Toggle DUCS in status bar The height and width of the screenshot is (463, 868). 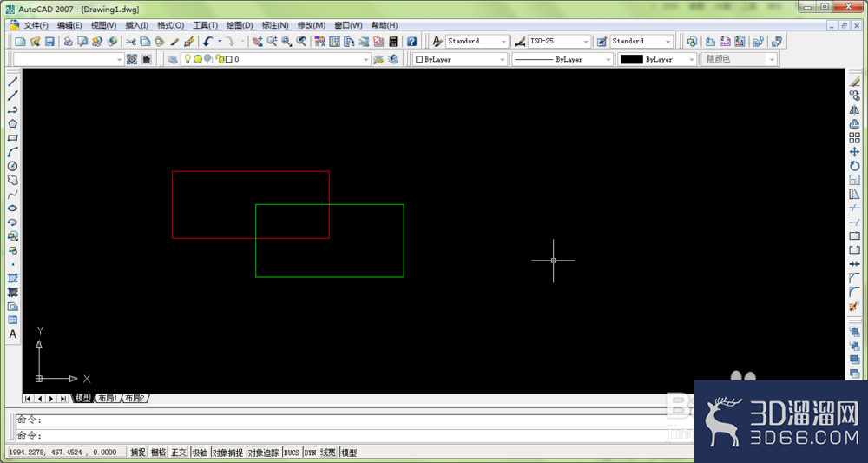coord(292,453)
